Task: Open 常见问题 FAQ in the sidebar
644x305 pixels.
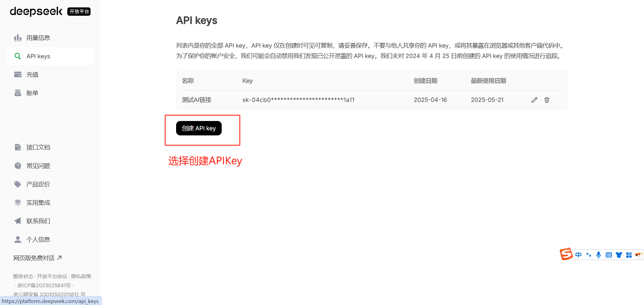Action: click(x=38, y=166)
